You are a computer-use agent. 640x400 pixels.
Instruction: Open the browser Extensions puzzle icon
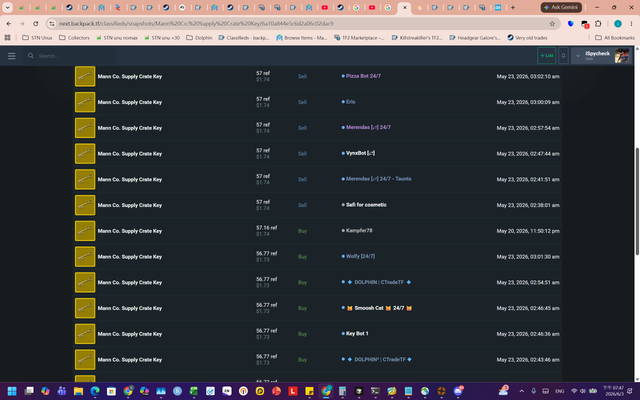coord(598,24)
